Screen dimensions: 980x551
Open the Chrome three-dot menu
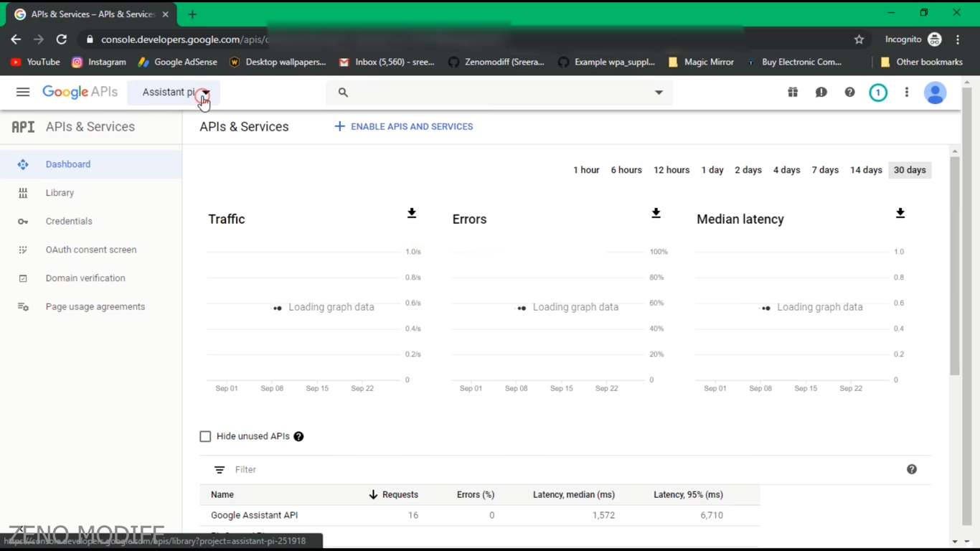coord(958,39)
